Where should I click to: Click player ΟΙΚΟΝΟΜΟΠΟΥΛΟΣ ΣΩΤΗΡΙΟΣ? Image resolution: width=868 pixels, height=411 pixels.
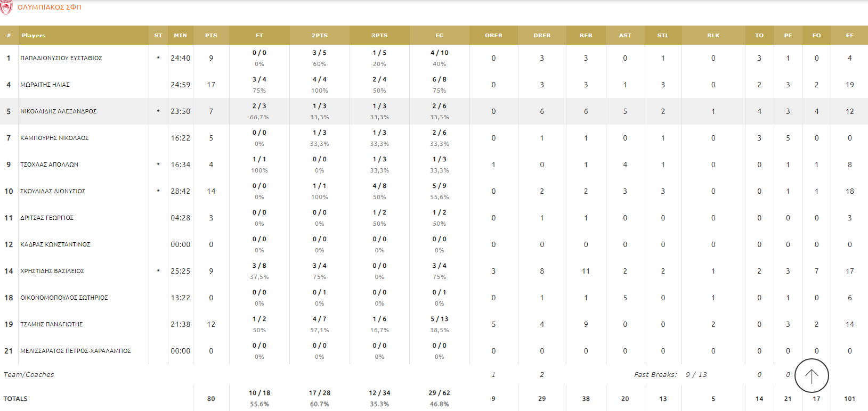click(x=64, y=298)
